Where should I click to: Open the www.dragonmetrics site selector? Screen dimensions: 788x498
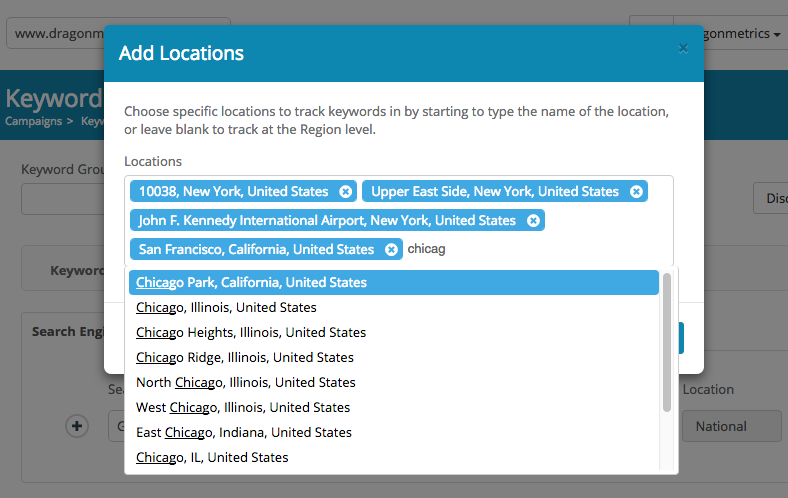tap(60, 33)
